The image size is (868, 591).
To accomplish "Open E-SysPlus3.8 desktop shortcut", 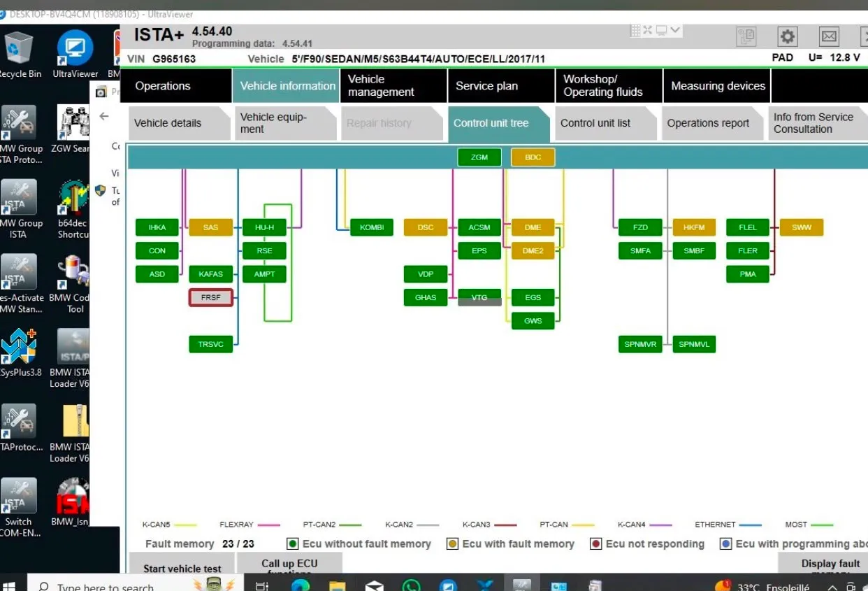I will pos(19,353).
